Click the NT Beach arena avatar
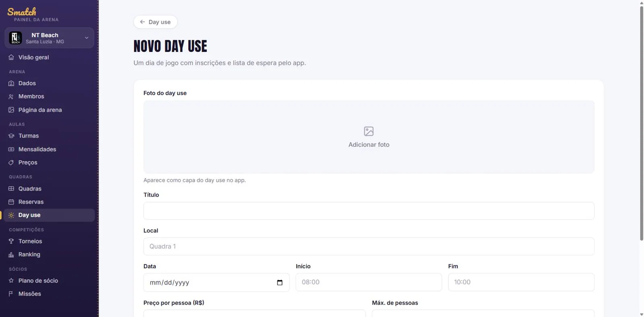 [x=16, y=38]
